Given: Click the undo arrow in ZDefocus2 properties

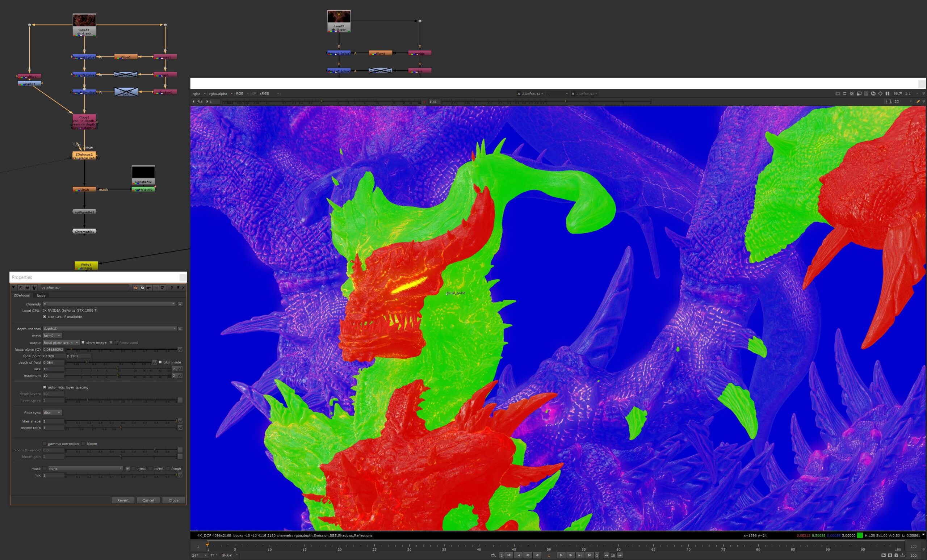Looking at the screenshot, I should pos(149,288).
